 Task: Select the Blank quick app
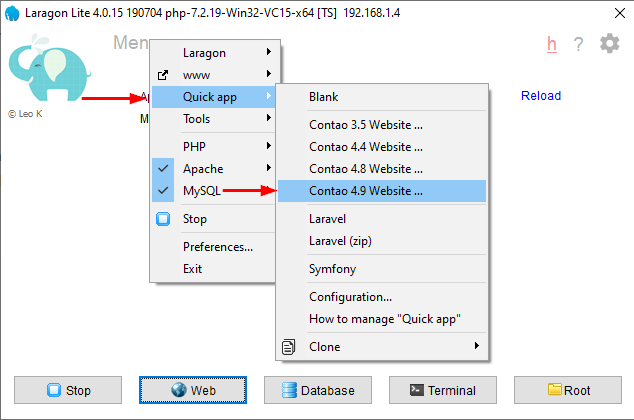coord(382,97)
